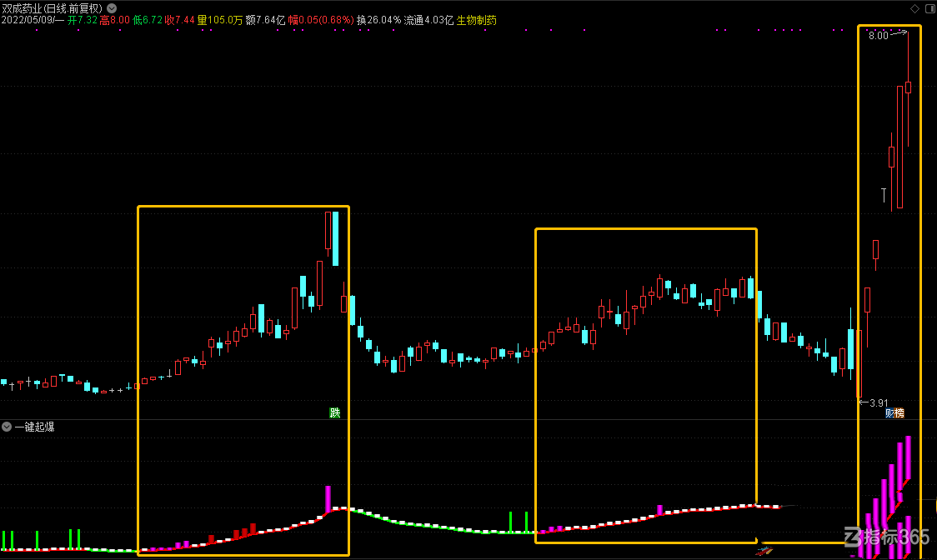
Task: Click the change value 幅0.05(0.68%)
Action: click(x=321, y=20)
